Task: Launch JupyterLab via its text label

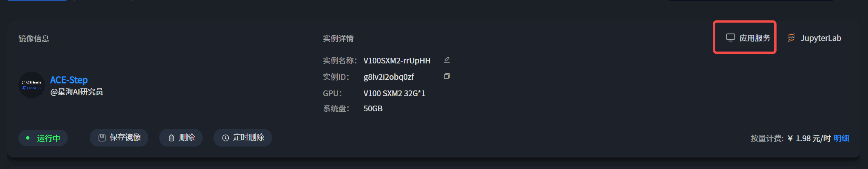Action: pos(821,38)
